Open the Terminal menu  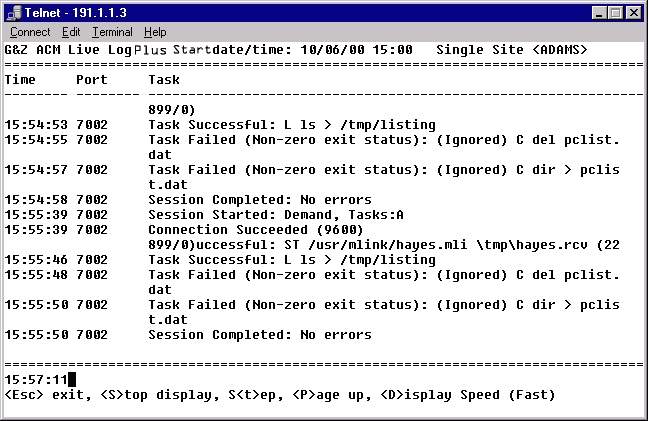[x=112, y=32]
